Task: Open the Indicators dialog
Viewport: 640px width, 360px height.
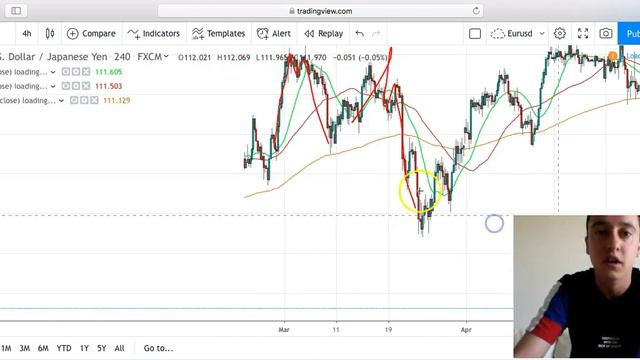Action: coord(153,33)
